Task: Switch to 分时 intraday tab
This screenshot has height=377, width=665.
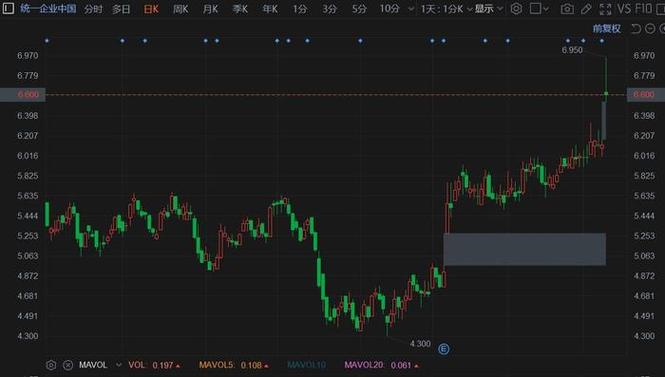Action: coord(93,8)
